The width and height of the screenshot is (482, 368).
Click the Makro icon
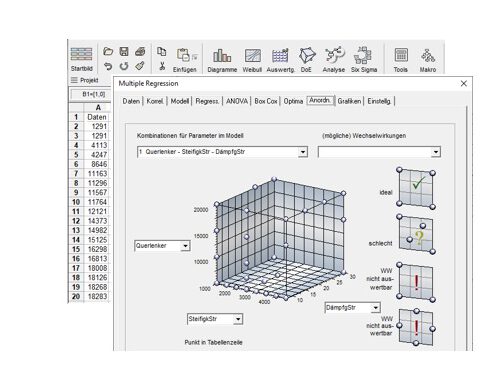point(428,56)
